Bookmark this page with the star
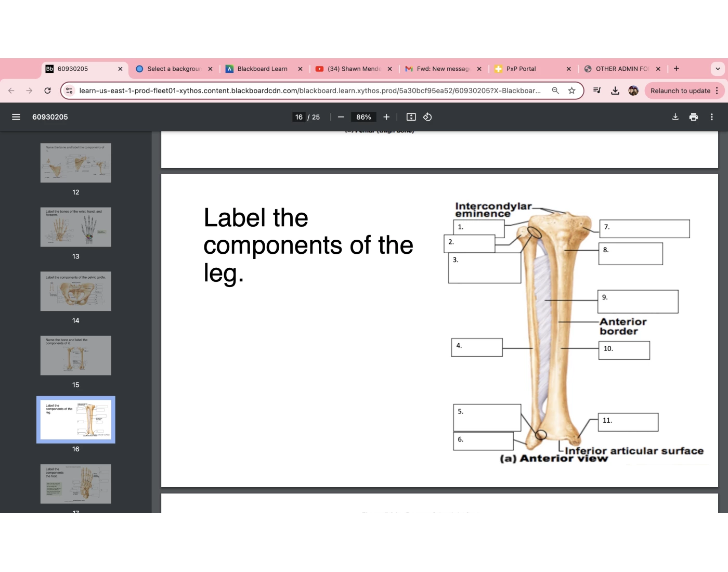 [x=572, y=90]
